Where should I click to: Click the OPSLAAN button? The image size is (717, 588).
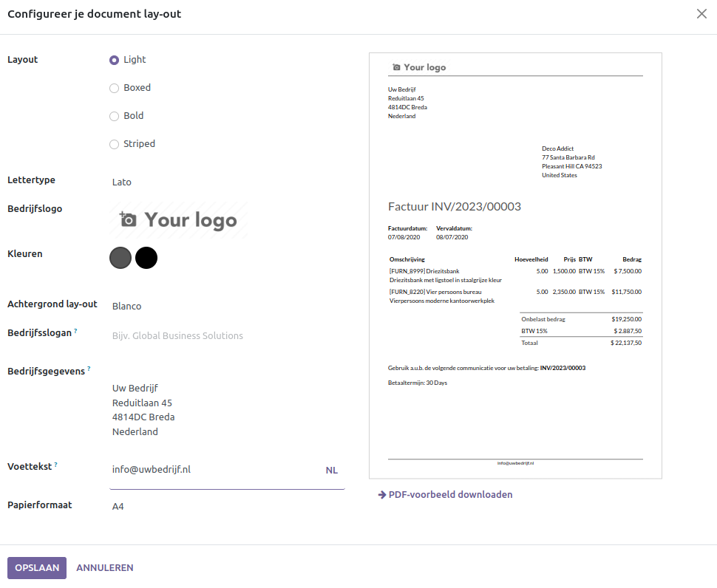(37, 568)
